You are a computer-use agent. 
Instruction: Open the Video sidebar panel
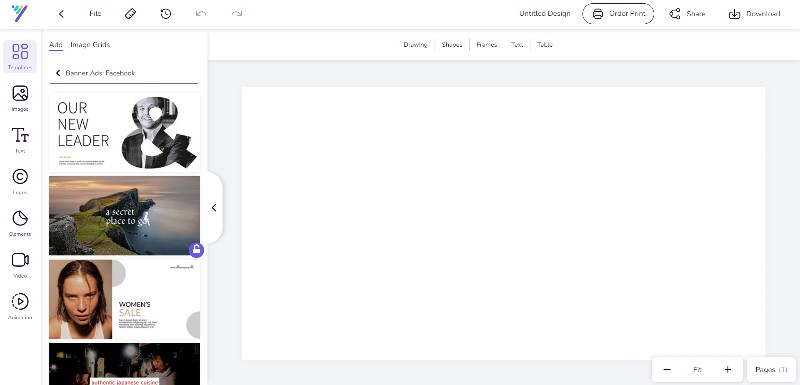[20, 265]
